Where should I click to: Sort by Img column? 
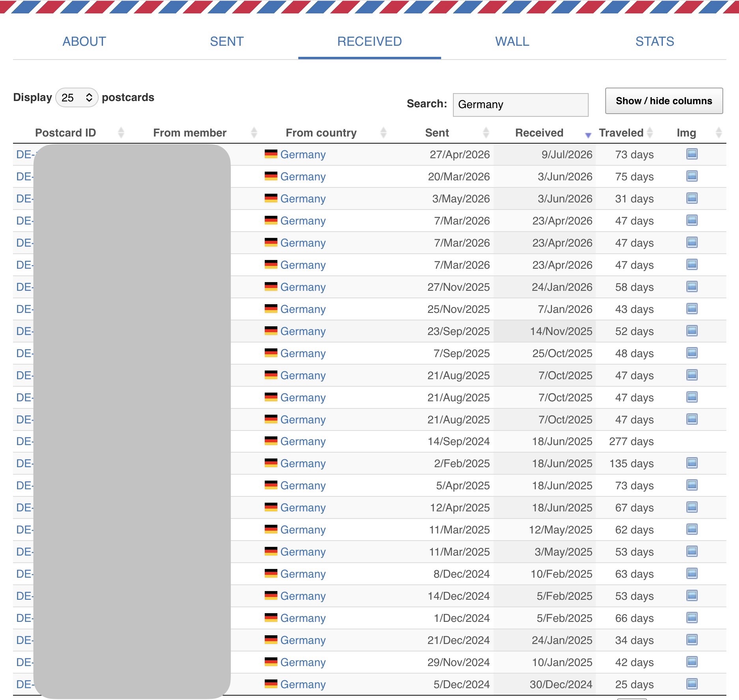pos(687,133)
